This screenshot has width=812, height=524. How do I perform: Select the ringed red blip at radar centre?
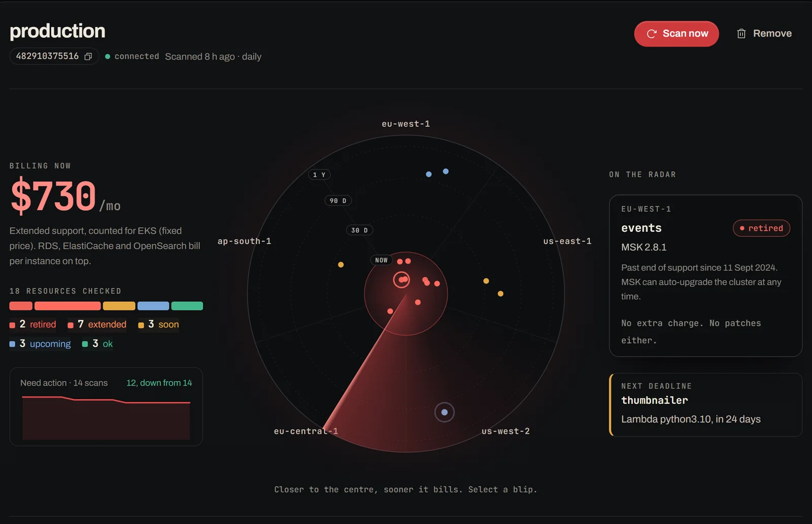[x=401, y=280]
